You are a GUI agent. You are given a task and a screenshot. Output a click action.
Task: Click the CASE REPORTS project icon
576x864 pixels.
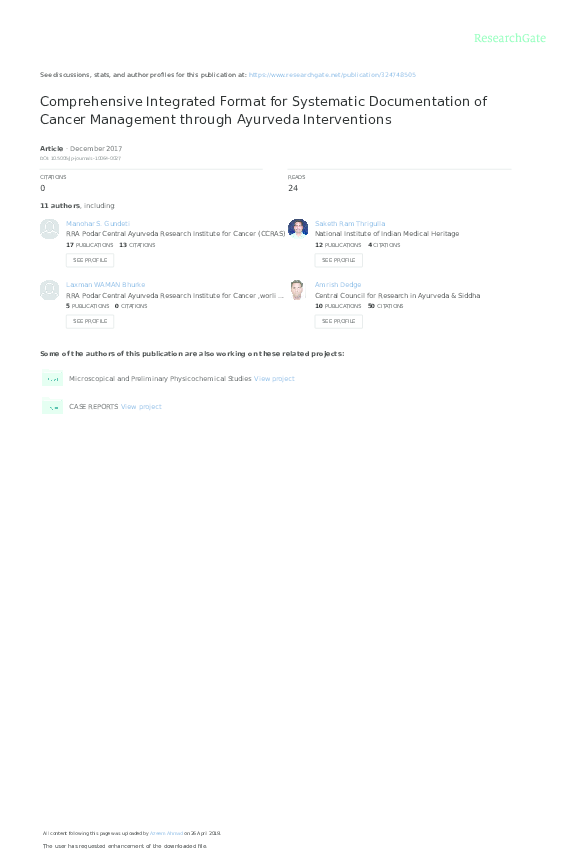[52, 407]
